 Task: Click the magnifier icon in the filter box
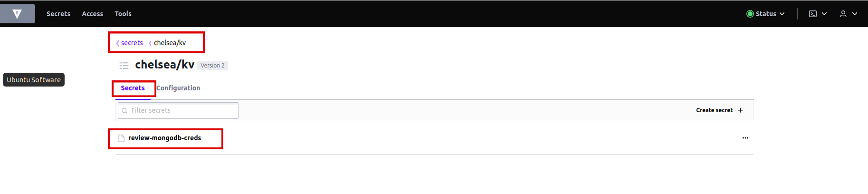pyautogui.click(x=124, y=111)
